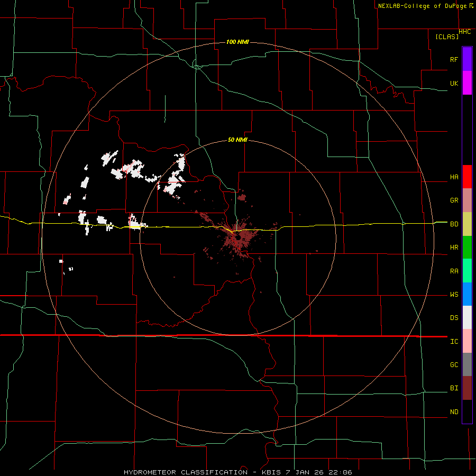Click the DS legend label
476x476 pixels.
coord(454,317)
